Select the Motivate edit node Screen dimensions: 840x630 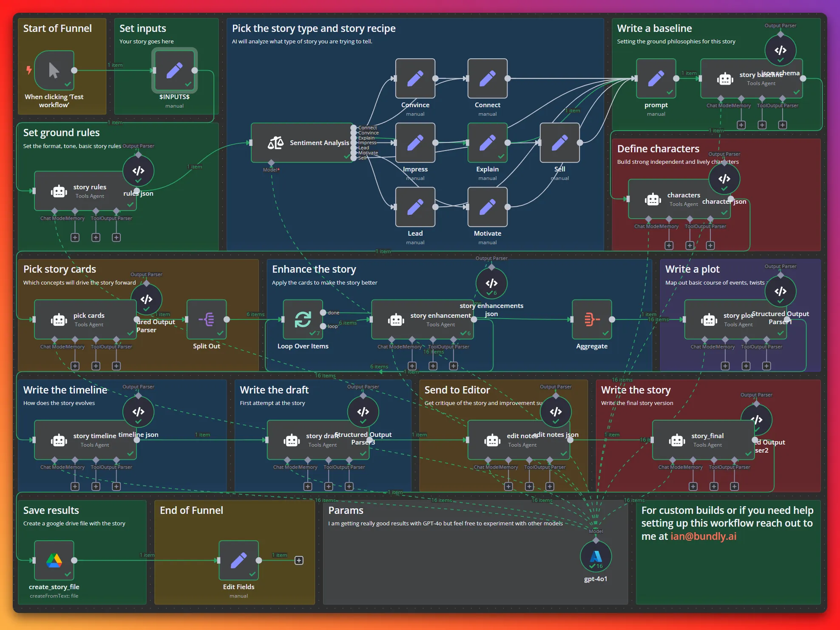(487, 207)
